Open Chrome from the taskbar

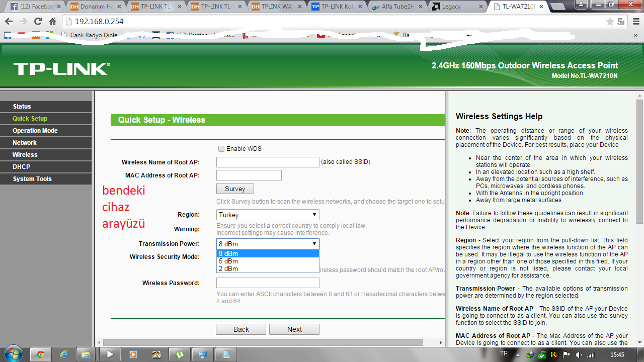pos(40,354)
